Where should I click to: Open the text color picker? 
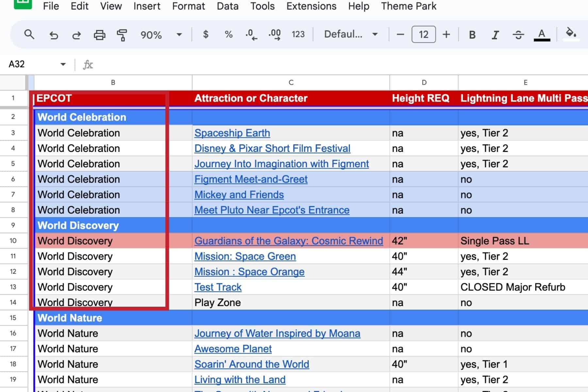tap(542, 35)
